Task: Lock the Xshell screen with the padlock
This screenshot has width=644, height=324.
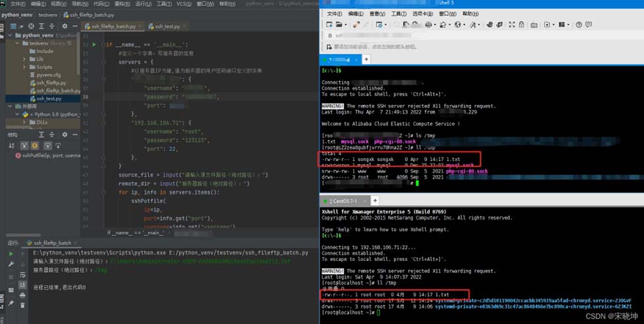Action: 521,24
